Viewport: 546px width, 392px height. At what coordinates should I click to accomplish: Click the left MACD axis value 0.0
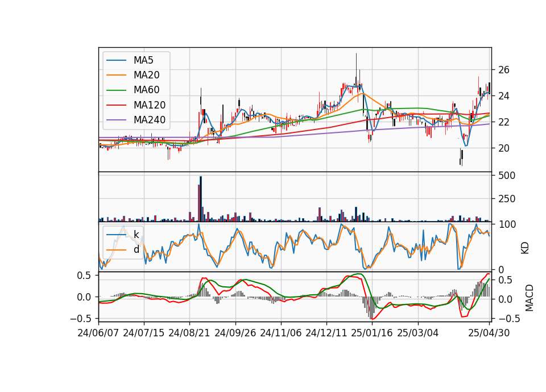84,297
